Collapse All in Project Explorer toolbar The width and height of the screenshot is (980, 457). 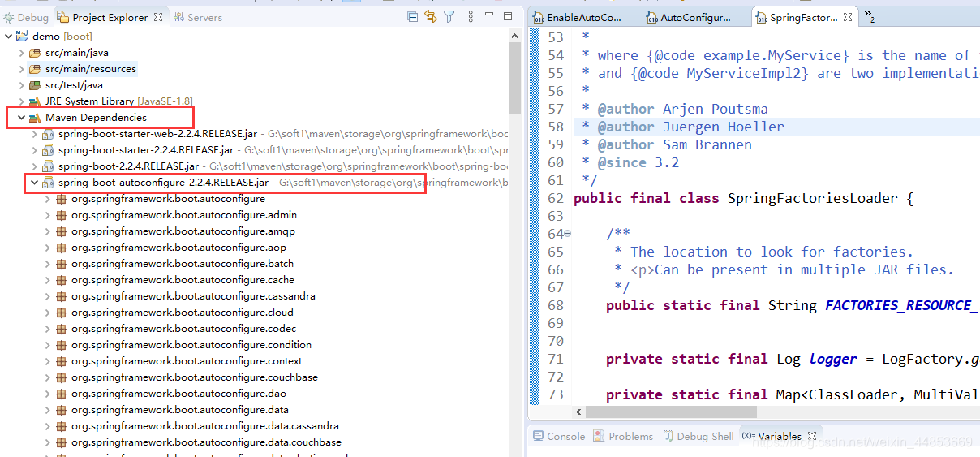point(413,17)
